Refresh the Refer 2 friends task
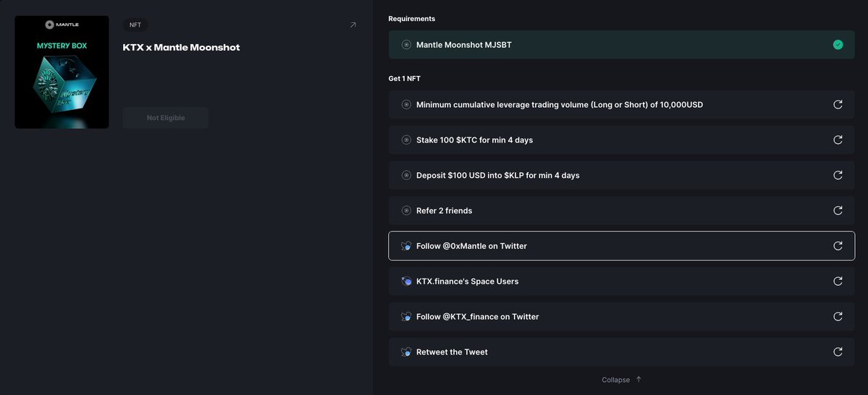 (838, 211)
